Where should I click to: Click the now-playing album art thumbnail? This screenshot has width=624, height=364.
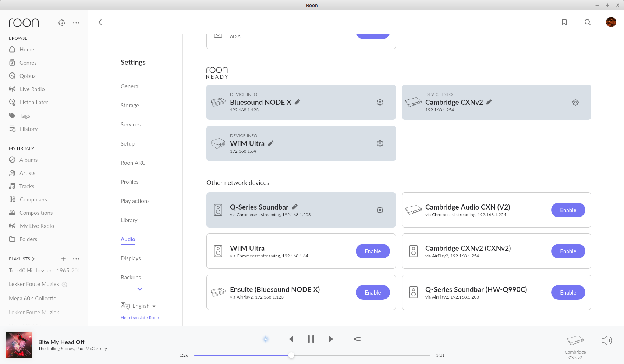click(x=19, y=345)
